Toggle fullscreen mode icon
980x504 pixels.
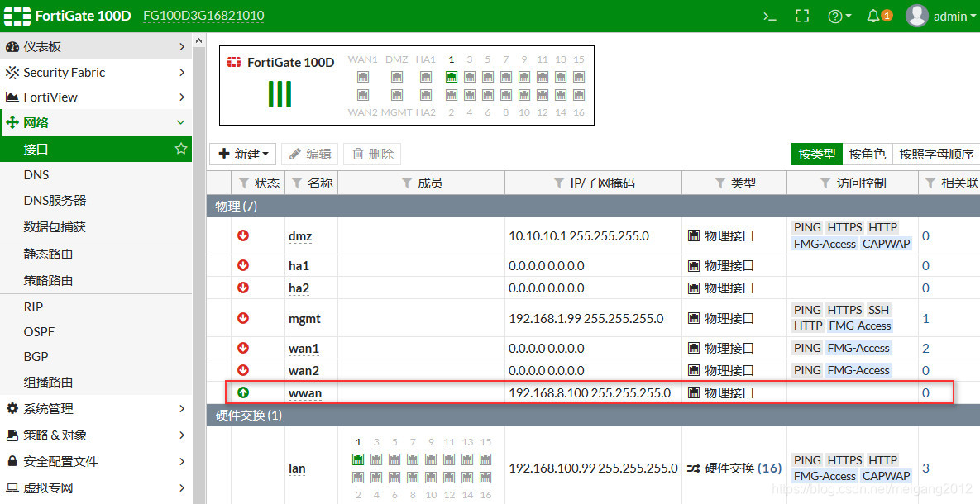802,17
